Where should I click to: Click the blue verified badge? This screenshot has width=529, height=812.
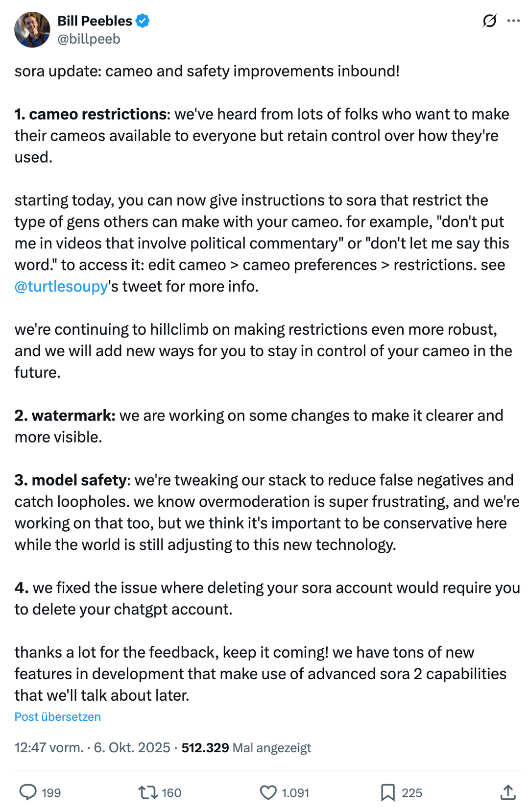click(143, 21)
